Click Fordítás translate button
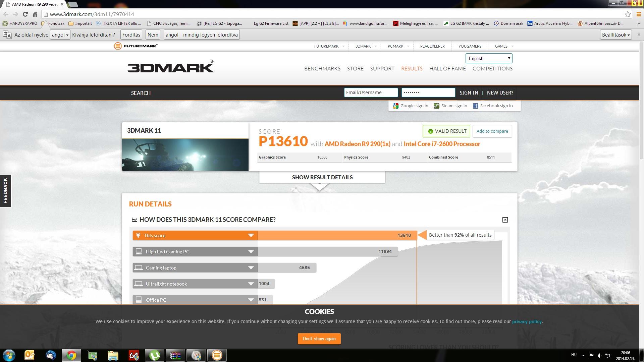This screenshot has width=644, height=362. click(131, 35)
